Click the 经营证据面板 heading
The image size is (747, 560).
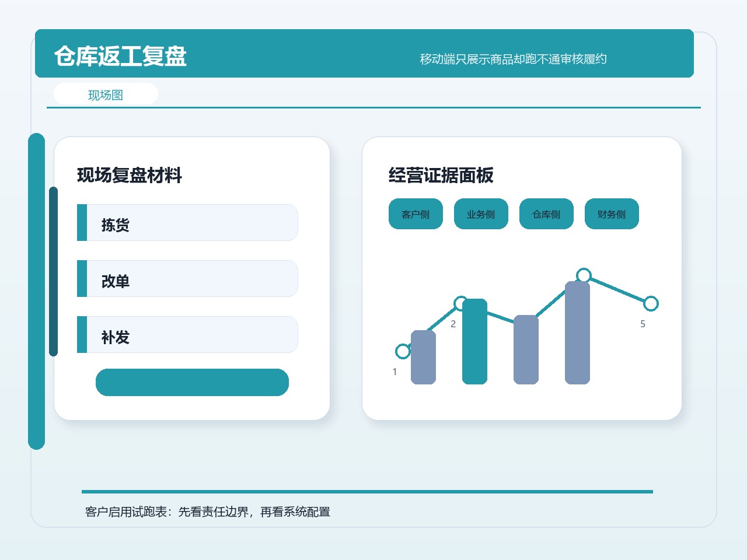441,175
